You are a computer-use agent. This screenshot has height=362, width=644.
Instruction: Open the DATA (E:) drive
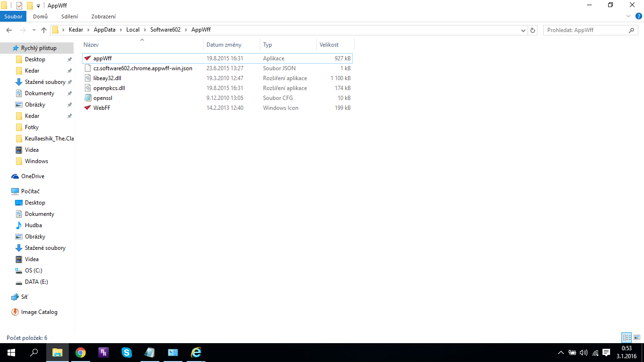coord(36,282)
